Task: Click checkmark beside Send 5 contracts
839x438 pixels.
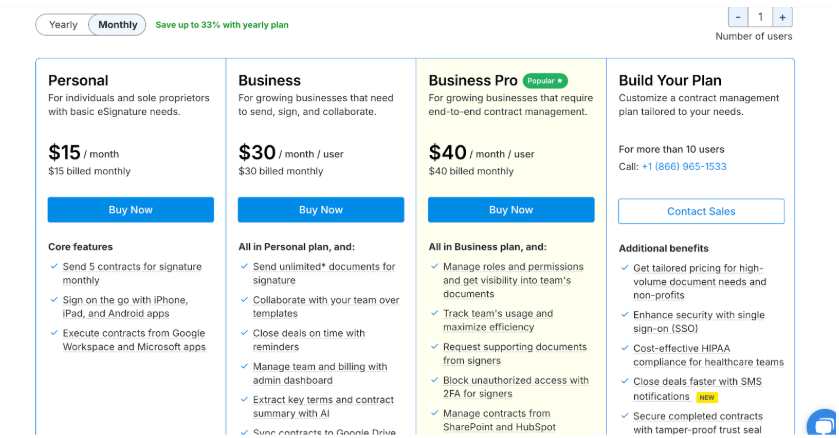Action: (53, 267)
